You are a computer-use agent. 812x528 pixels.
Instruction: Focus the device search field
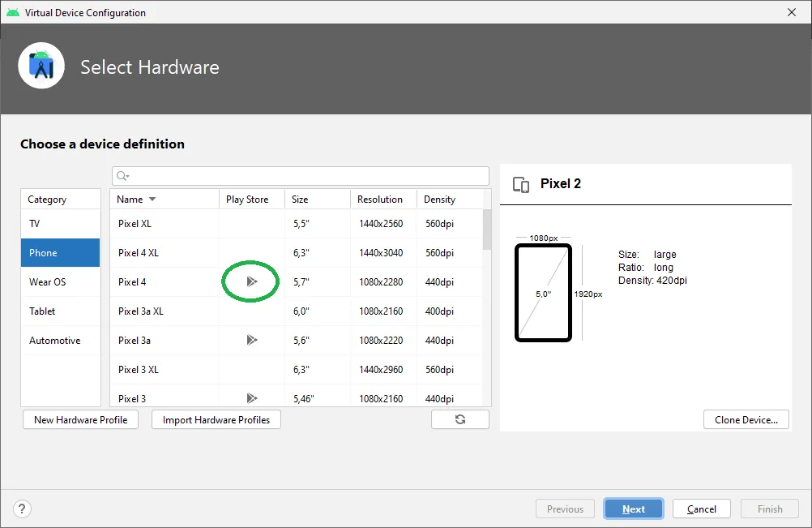[301, 176]
